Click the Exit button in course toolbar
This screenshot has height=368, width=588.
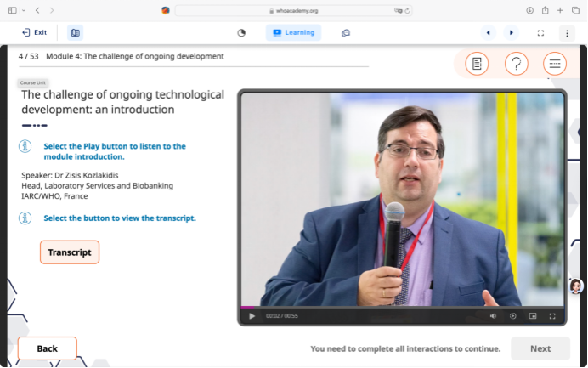[34, 32]
